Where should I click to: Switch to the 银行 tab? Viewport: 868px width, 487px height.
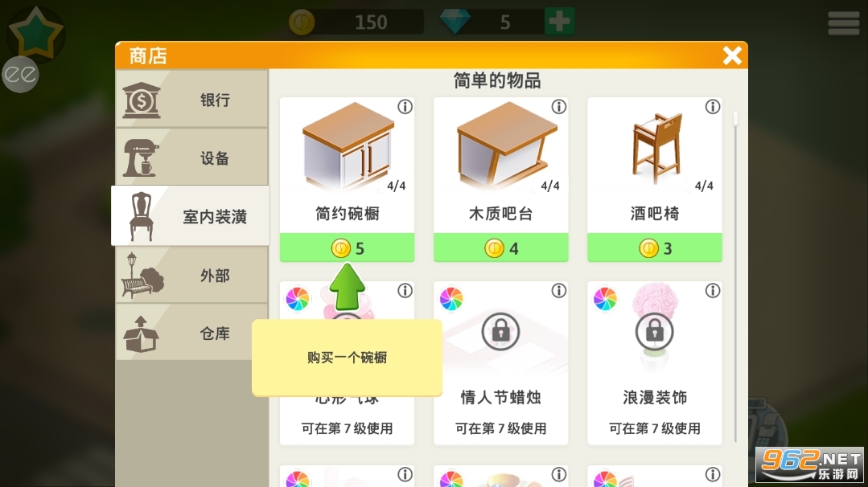[x=191, y=100]
